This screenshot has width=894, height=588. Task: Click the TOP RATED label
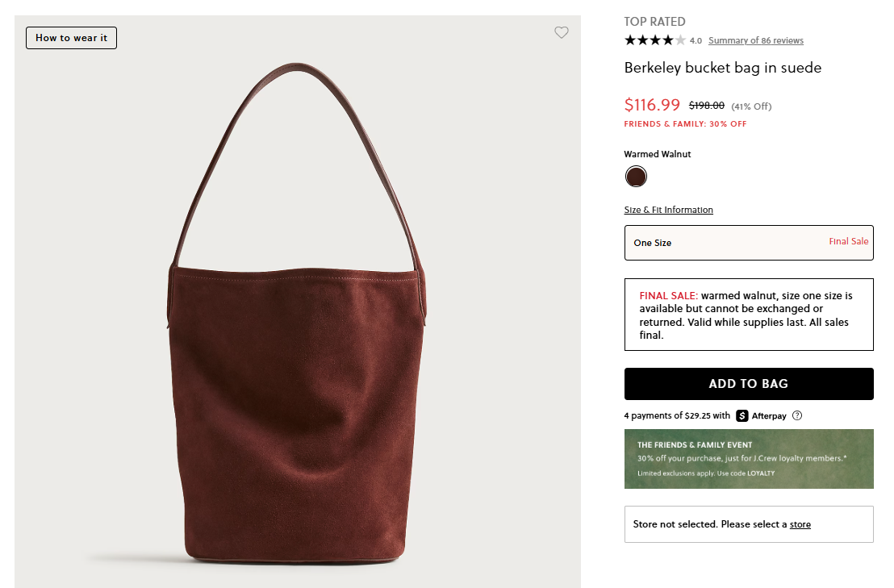(x=654, y=22)
